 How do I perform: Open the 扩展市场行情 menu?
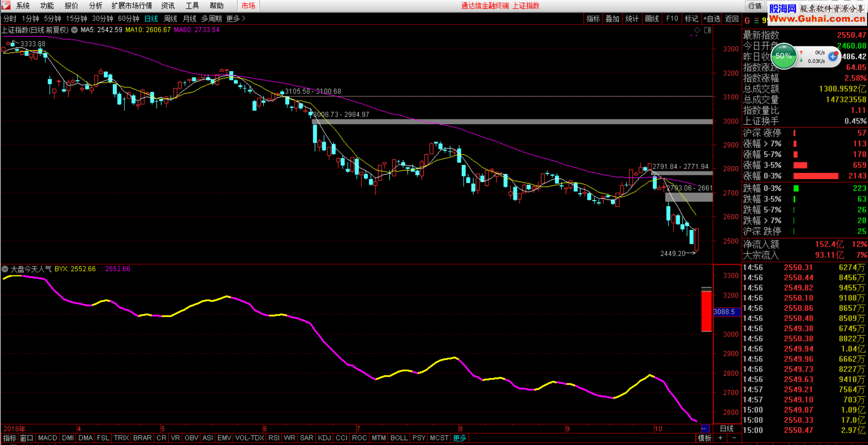tap(132, 6)
